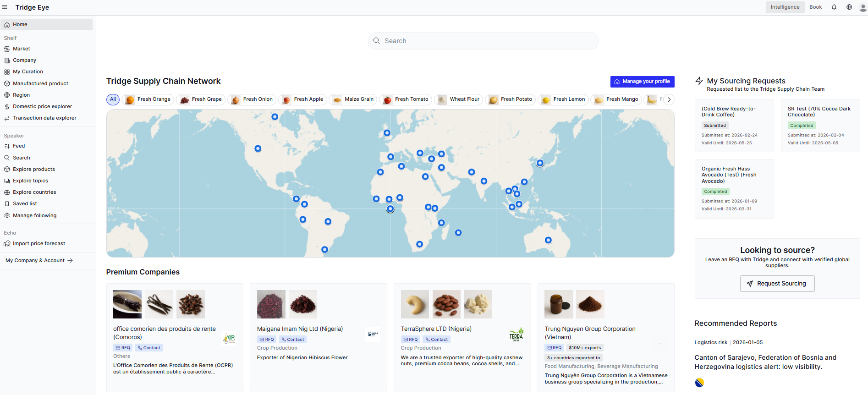
Task: Click Manage your profile button
Action: [642, 82]
